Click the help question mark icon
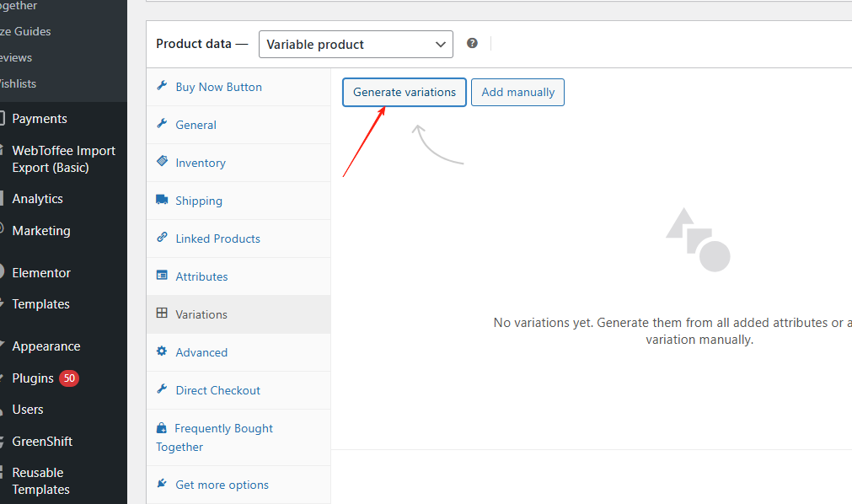852x504 pixels. tap(472, 43)
